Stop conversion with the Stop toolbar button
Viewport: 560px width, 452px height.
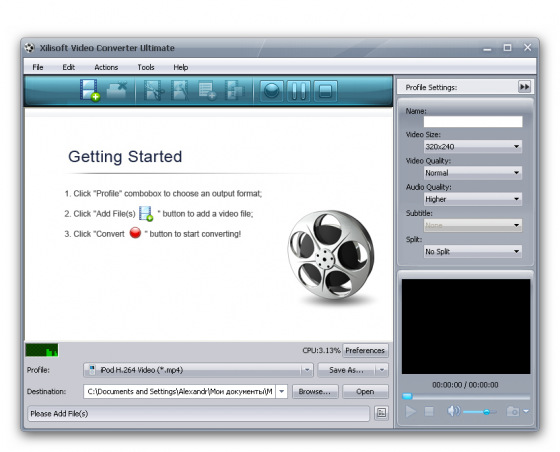(x=325, y=91)
